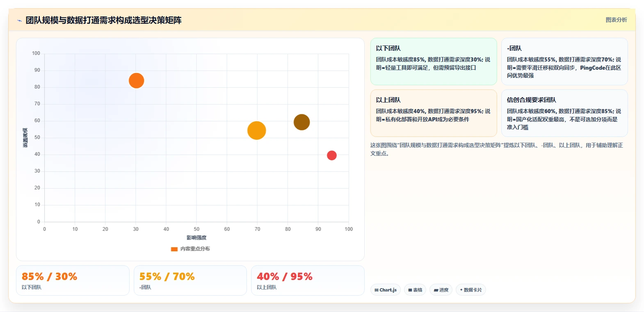
Task: Open the 85% / 30% stat card
Action: pos(73,280)
